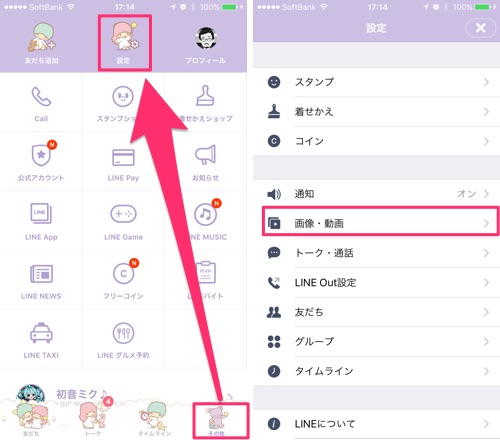
Task: Open the LINE Pay card icon
Action: (x=123, y=157)
